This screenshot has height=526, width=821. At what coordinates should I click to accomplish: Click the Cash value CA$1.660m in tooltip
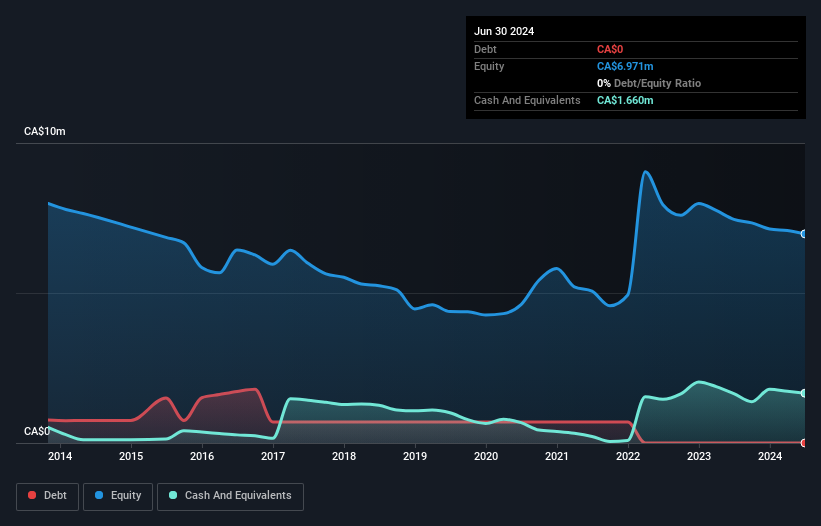(625, 100)
